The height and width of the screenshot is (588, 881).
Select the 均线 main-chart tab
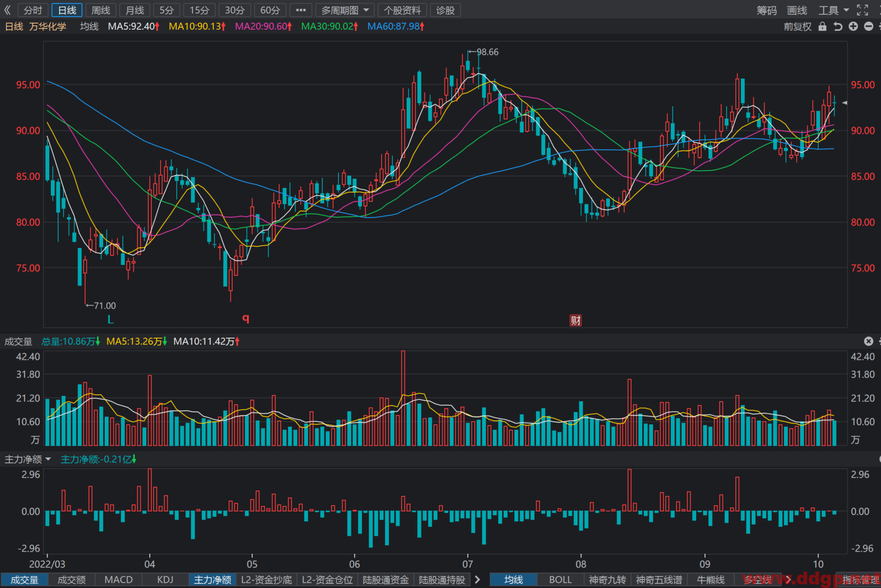[513, 580]
